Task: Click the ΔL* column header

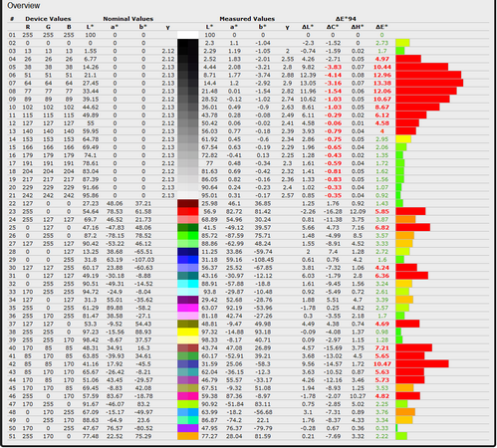Action: coord(308,27)
